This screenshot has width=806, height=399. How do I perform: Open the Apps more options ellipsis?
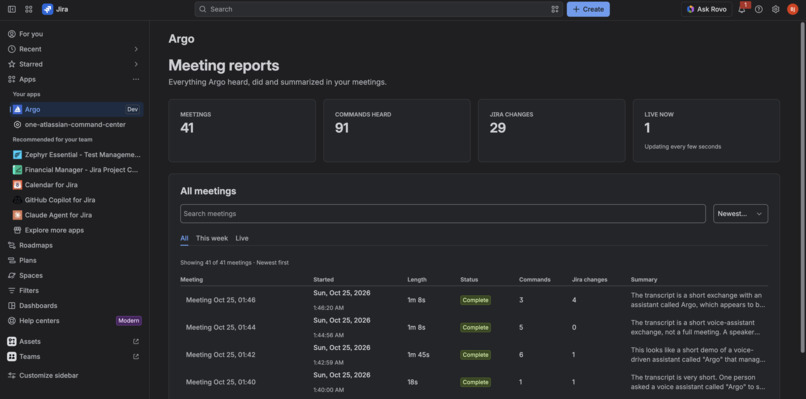(136, 79)
